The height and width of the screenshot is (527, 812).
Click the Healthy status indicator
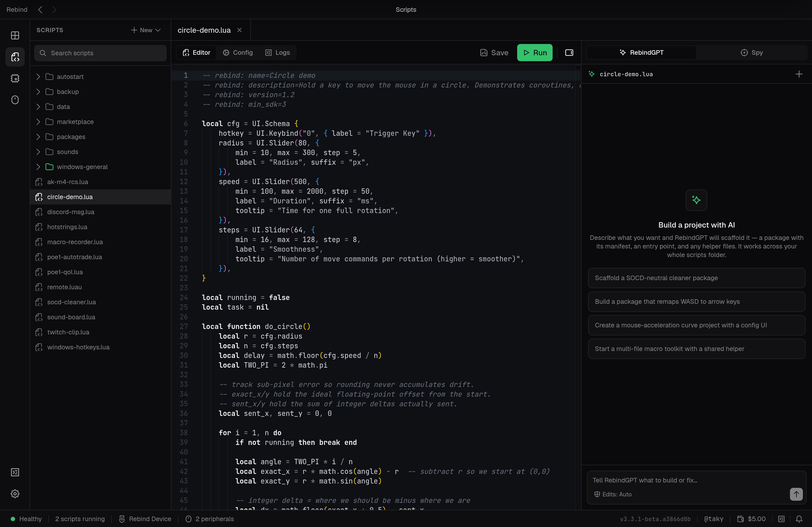pyautogui.click(x=26, y=519)
